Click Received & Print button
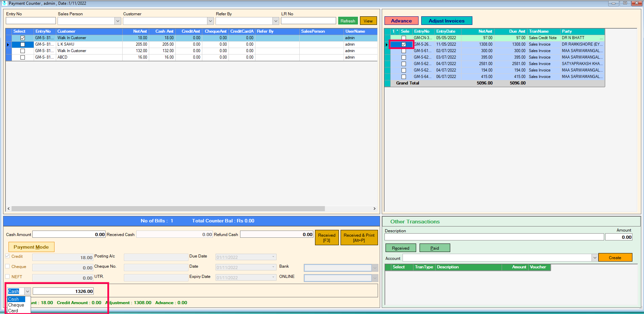This screenshot has width=644, height=314. point(359,237)
